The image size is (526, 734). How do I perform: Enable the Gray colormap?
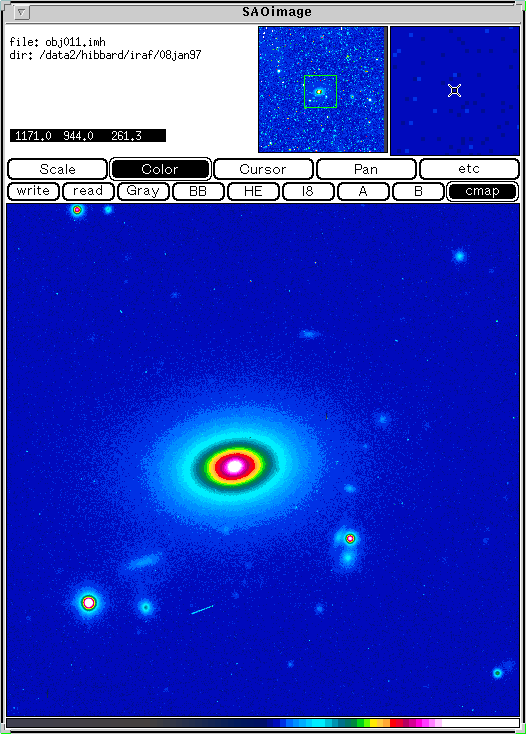[x=143, y=191]
